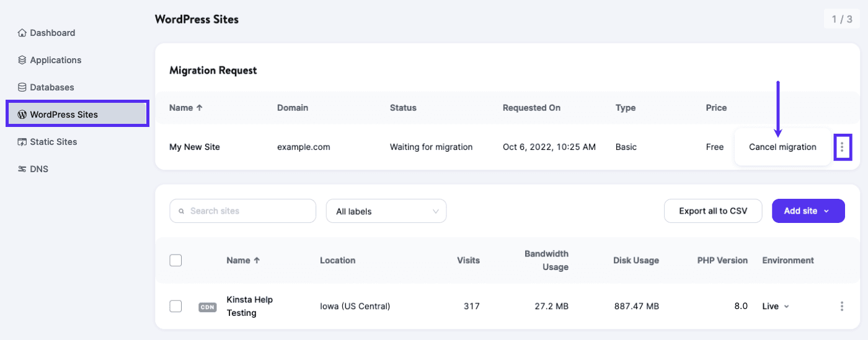The width and height of the screenshot is (868, 340).
Task: Click Export all to CSV button
Action: (x=713, y=211)
